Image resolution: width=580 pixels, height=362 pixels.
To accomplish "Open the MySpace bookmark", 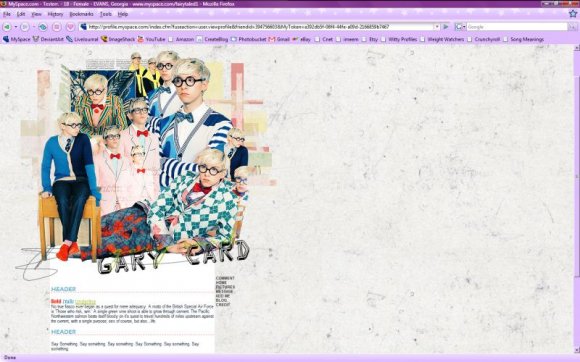I will pyautogui.click(x=17, y=39).
